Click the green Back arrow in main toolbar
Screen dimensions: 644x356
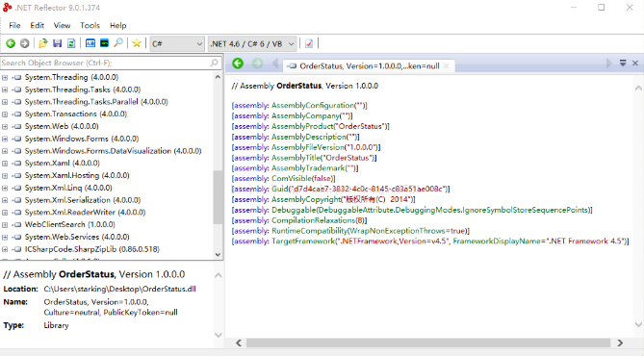11,43
